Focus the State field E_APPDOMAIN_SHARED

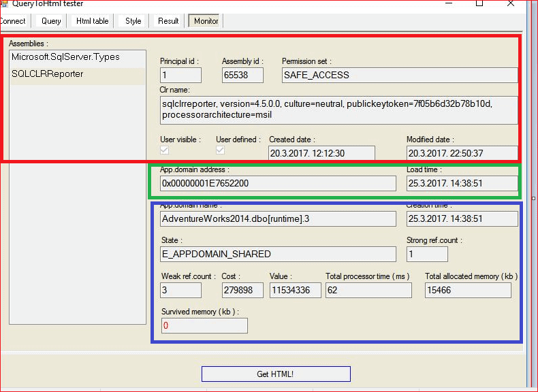pos(278,254)
